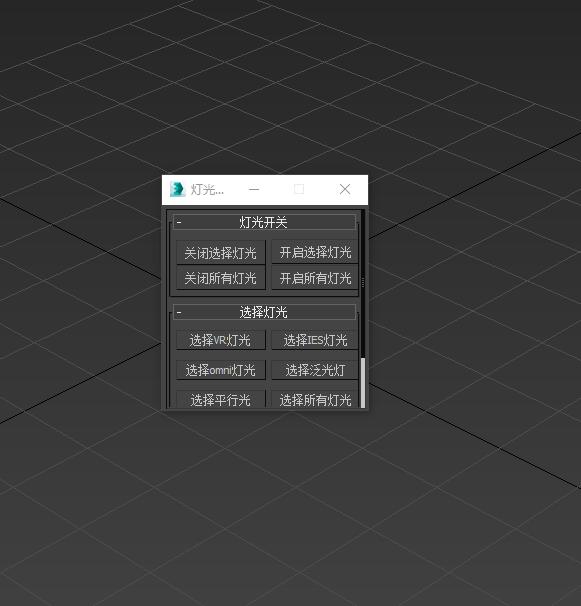Click 选择泛光灯 button

point(315,370)
